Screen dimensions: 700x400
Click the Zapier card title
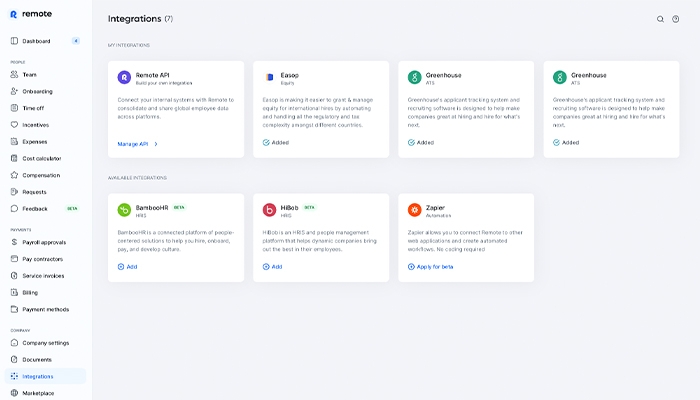point(435,208)
